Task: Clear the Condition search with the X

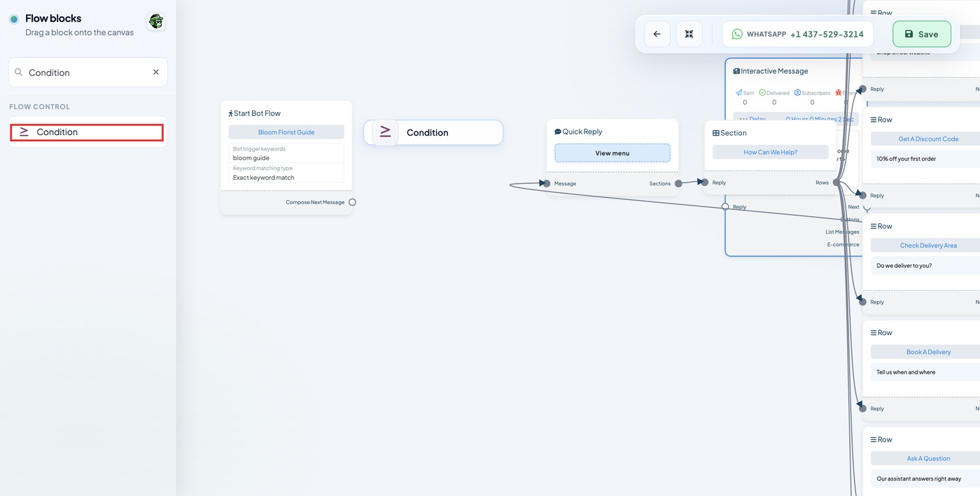Action: click(x=156, y=72)
